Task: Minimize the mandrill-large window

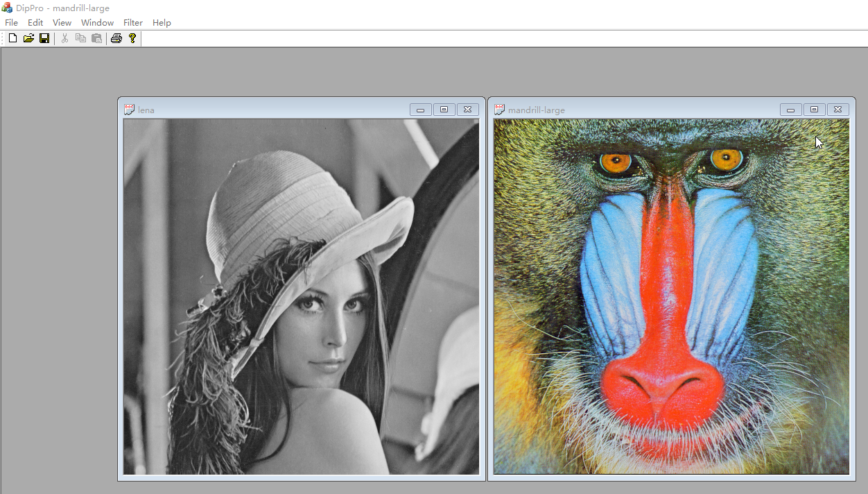Action: (x=791, y=110)
